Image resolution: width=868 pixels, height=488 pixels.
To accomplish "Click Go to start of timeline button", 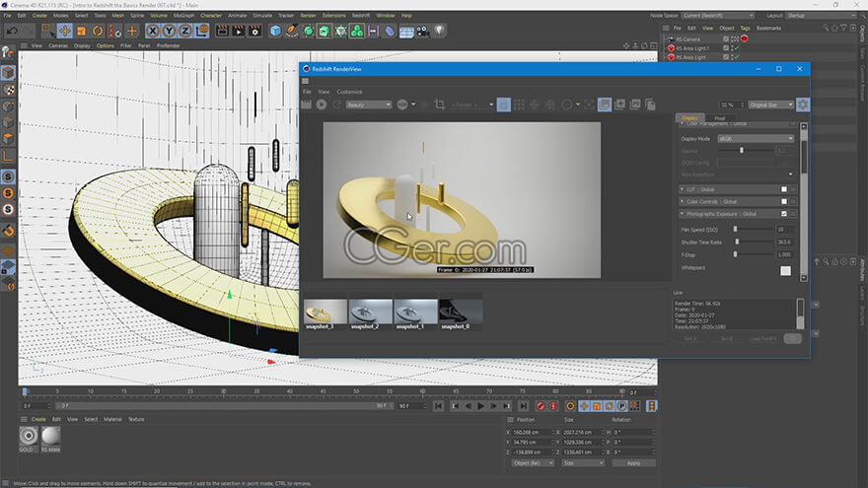I will point(438,406).
